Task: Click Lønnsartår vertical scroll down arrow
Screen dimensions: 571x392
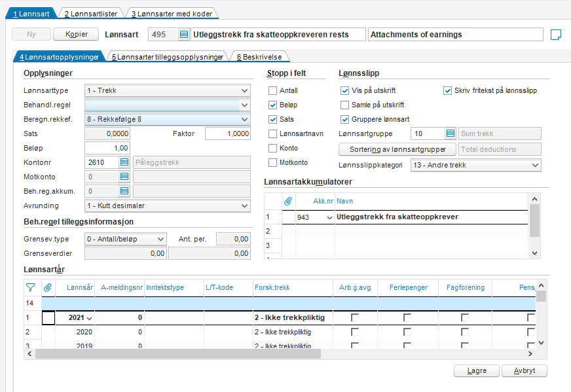Action: [541, 342]
